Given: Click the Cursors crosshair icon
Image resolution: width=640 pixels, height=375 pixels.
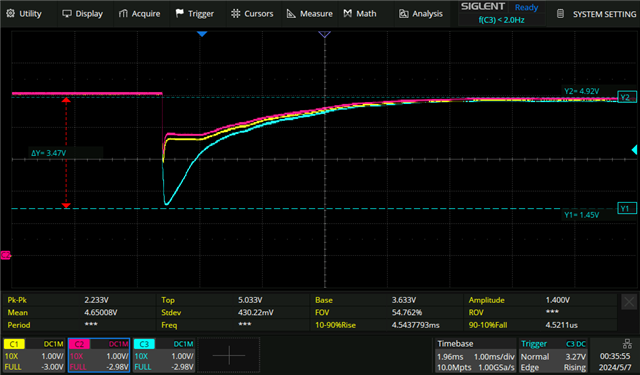Looking at the screenshot, I should click(236, 13).
